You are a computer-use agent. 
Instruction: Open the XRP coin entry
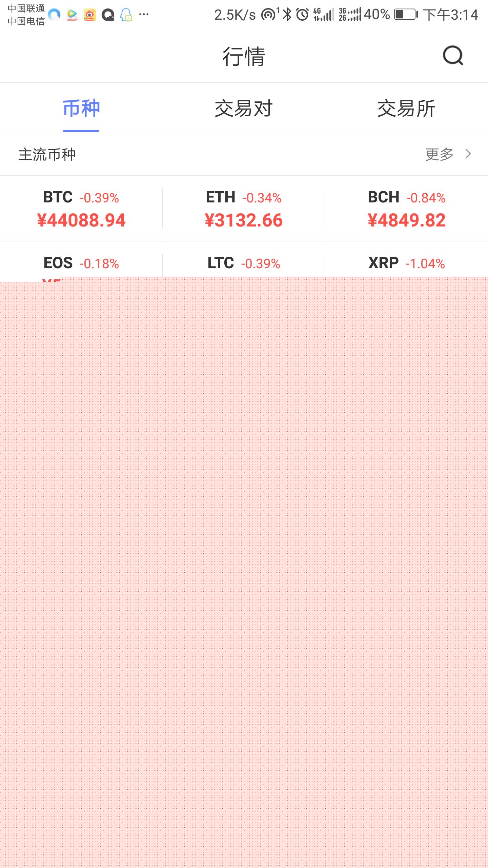pyautogui.click(x=406, y=263)
